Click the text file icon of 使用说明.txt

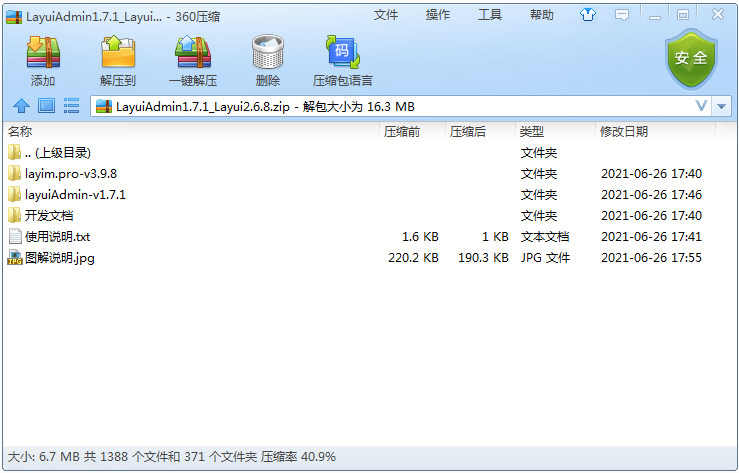click(x=15, y=236)
